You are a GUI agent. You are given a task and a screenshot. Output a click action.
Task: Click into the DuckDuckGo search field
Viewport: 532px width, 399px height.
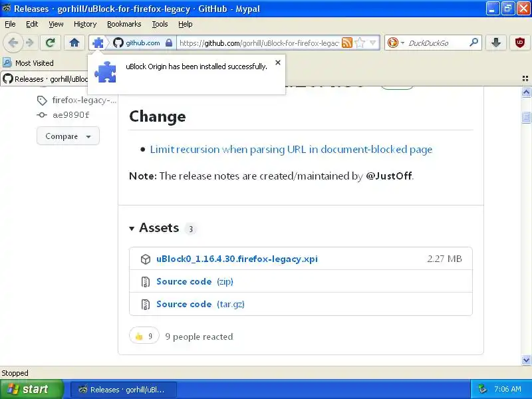click(437, 43)
